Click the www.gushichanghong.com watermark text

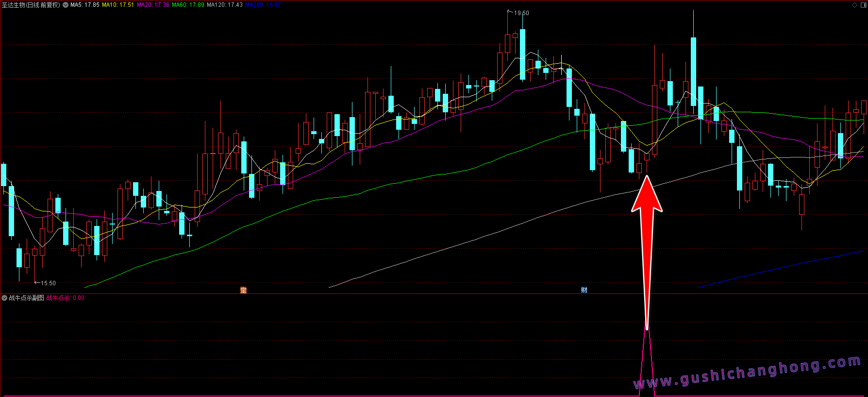click(x=747, y=372)
